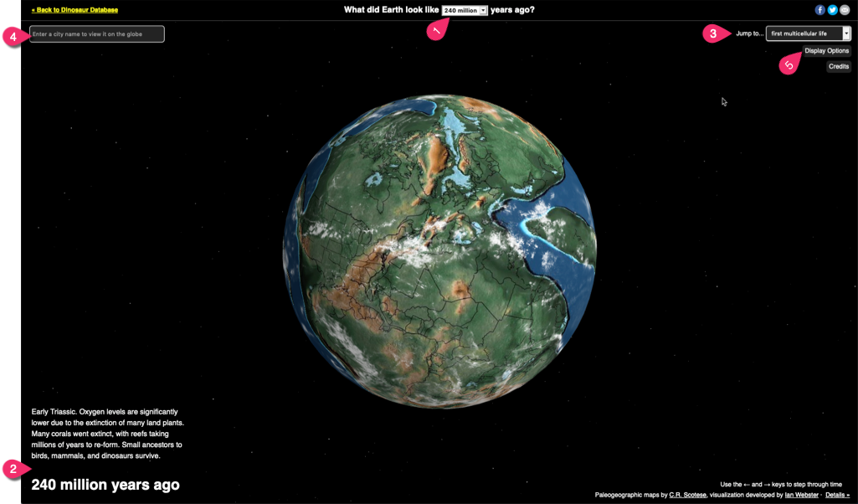Image resolution: width=858 pixels, height=504 pixels.
Task: Click the '240 million years ago' heading
Action: click(x=105, y=485)
